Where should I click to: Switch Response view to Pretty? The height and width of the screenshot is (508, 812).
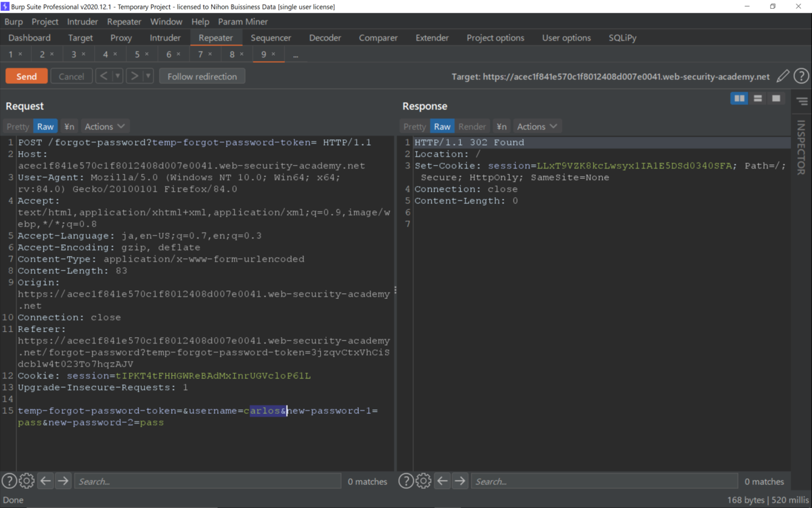(x=414, y=127)
